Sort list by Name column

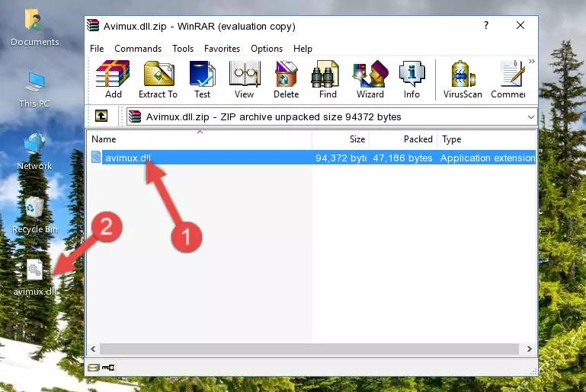[x=200, y=139]
